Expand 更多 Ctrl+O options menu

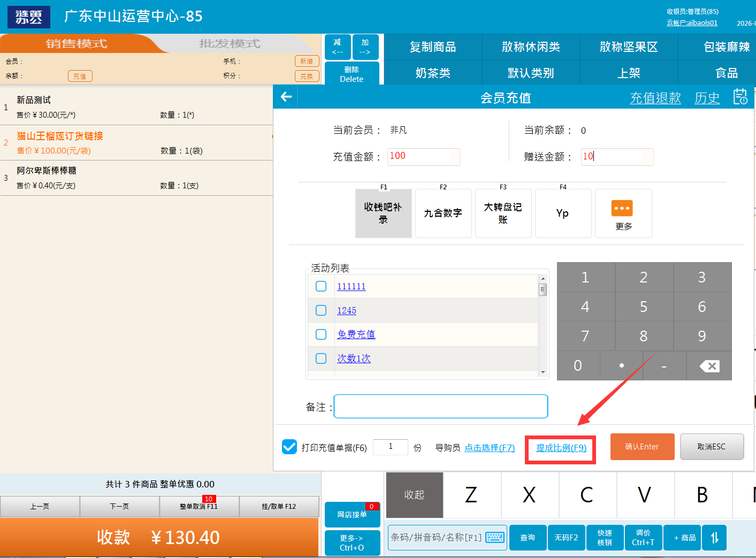[352, 542]
